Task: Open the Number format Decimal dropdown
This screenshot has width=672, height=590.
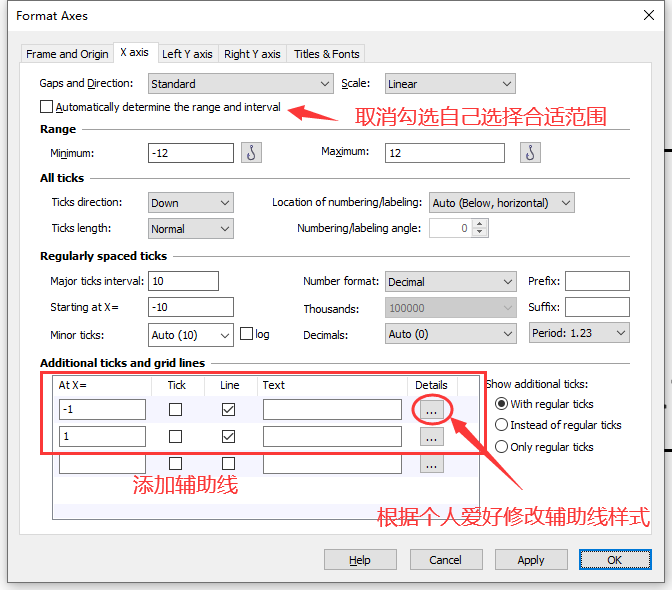Action: [x=450, y=282]
